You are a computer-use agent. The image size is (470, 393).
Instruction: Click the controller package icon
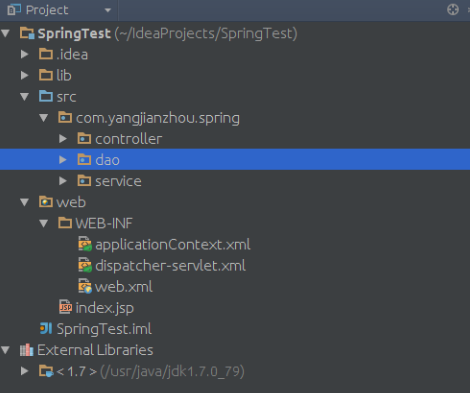(84, 138)
